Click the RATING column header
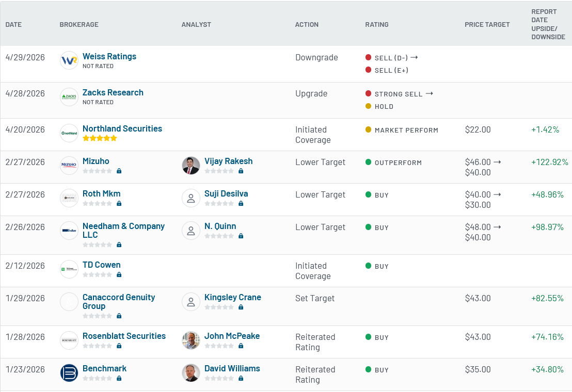572x392 pixels. [377, 24]
